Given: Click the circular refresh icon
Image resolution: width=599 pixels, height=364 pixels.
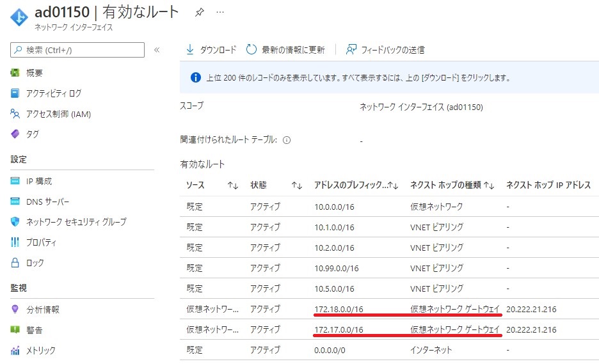Looking at the screenshot, I should (252, 50).
